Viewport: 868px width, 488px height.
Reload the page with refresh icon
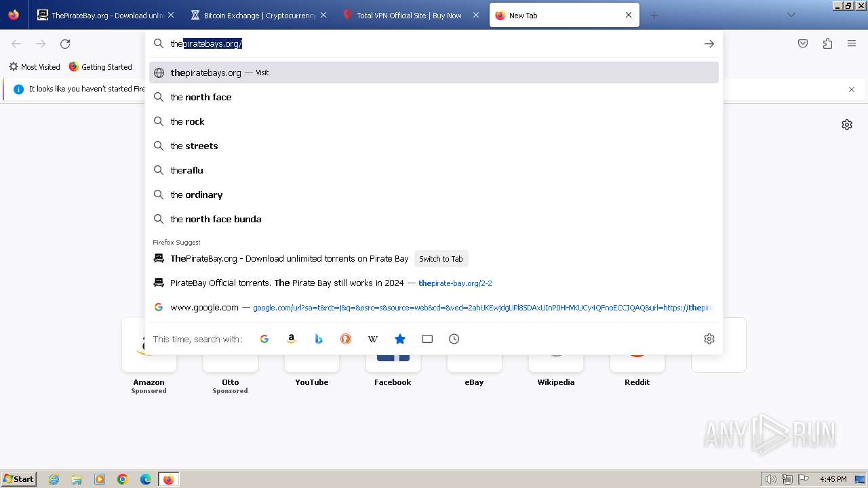pos(65,43)
